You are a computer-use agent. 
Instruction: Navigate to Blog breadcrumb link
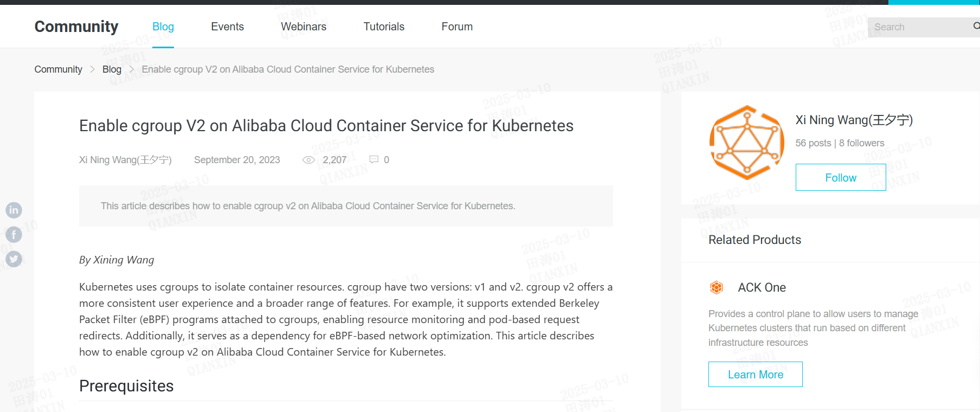tap(112, 69)
